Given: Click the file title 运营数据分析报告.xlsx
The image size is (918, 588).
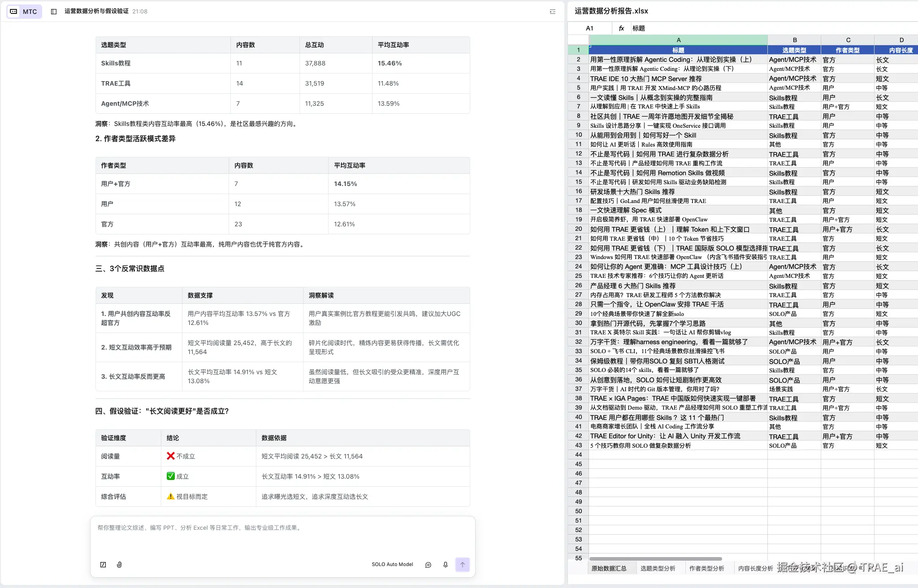Looking at the screenshot, I should [611, 11].
